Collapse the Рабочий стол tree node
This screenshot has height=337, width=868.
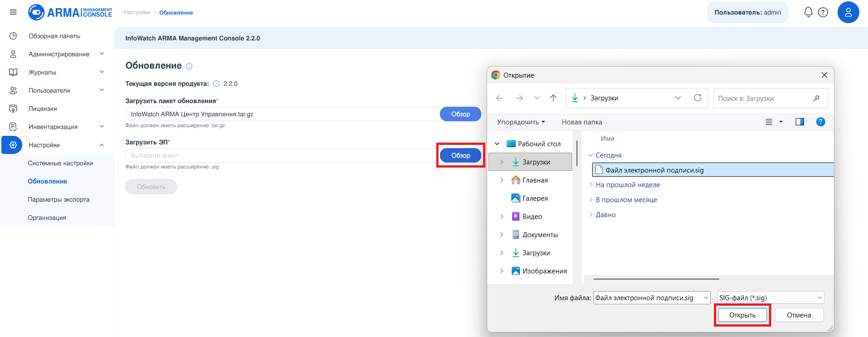[497, 144]
